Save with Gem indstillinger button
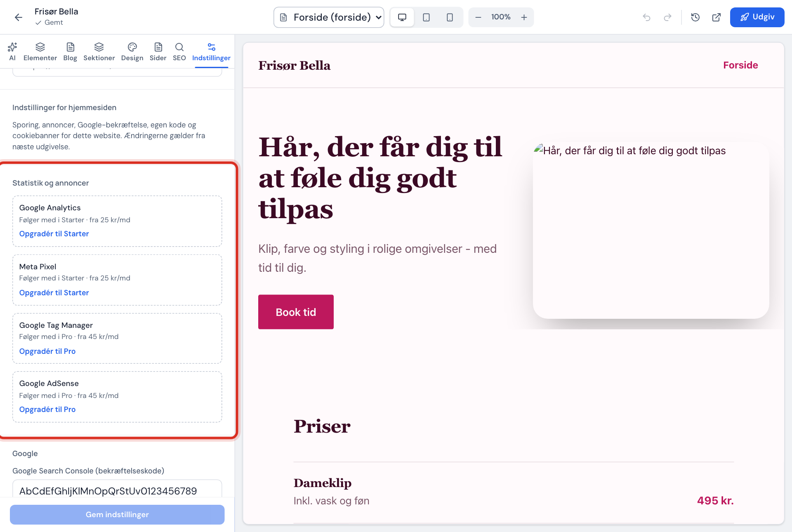792x532 pixels. 117,515
